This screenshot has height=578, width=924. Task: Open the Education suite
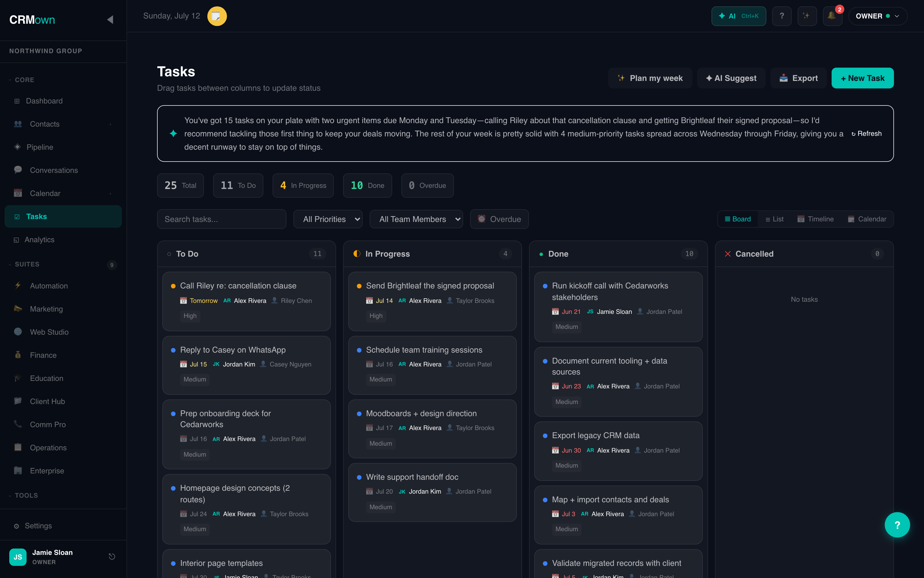(x=64, y=379)
